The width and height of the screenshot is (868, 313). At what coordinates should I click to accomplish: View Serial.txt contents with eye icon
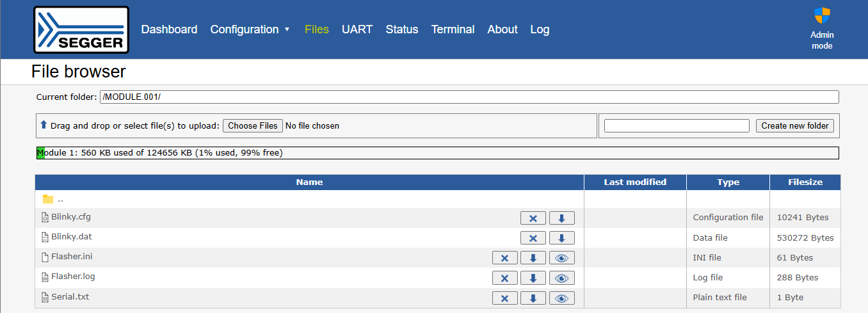[x=561, y=298]
